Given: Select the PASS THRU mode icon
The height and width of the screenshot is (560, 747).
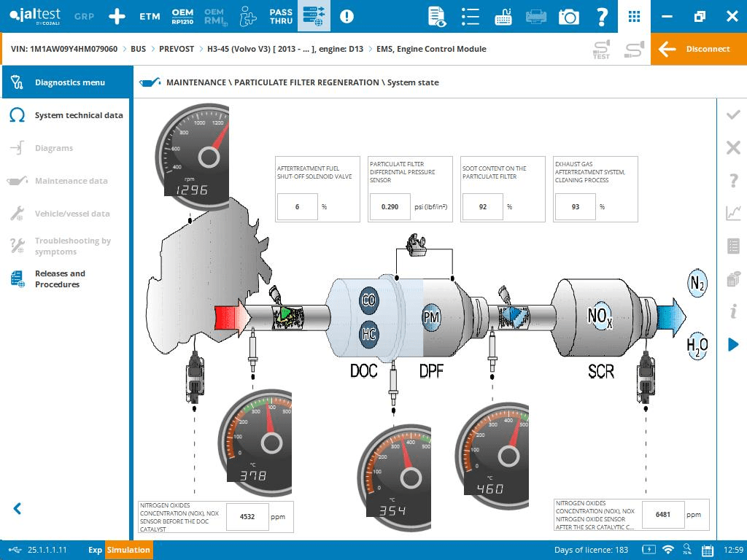Looking at the screenshot, I should (x=281, y=16).
